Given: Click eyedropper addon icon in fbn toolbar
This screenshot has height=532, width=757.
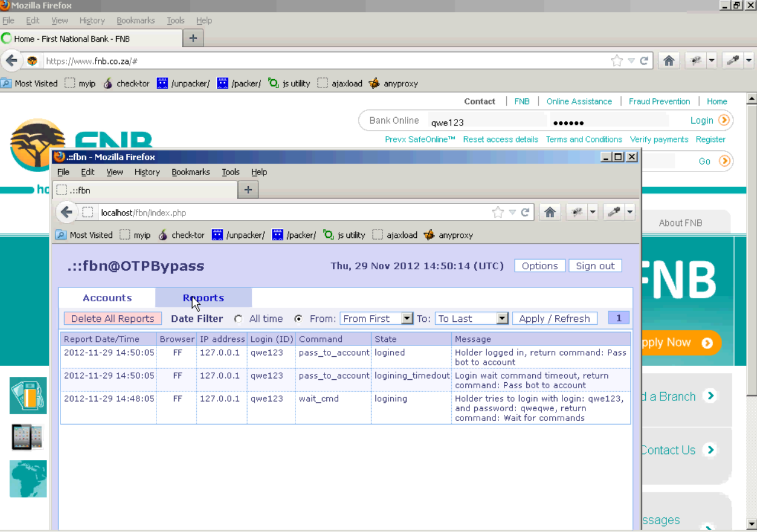Looking at the screenshot, I should click(x=614, y=212).
